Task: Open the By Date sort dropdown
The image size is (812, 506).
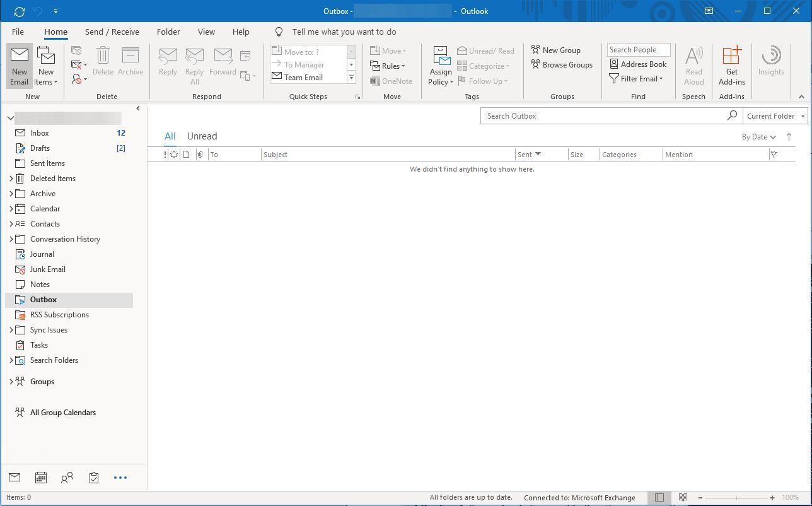Action: [x=758, y=137]
